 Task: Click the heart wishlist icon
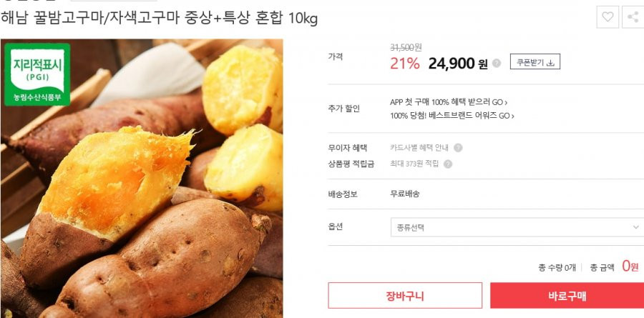pyautogui.click(x=608, y=17)
